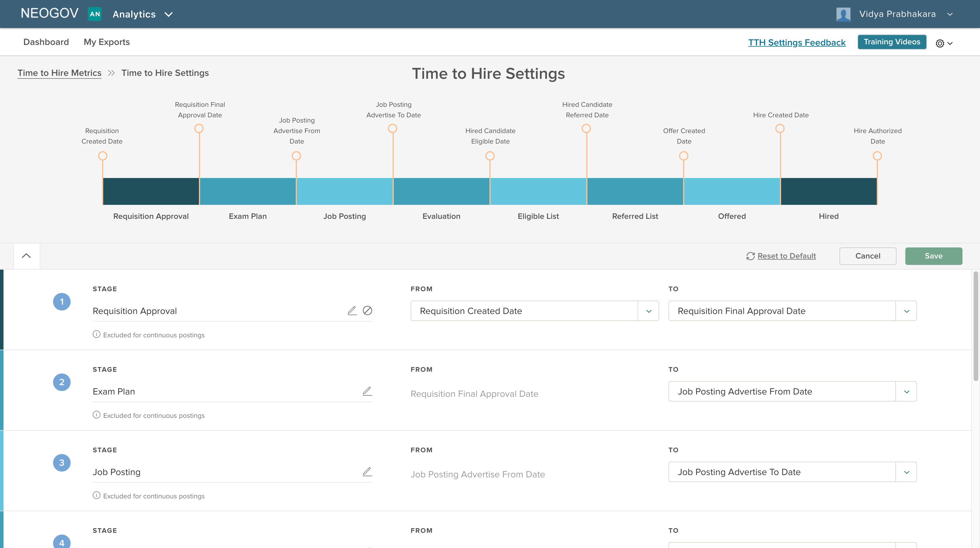Screen dimensions: 980x548
Task: Click info icon under Requisition Approval stage
Action: [x=97, y=334]
